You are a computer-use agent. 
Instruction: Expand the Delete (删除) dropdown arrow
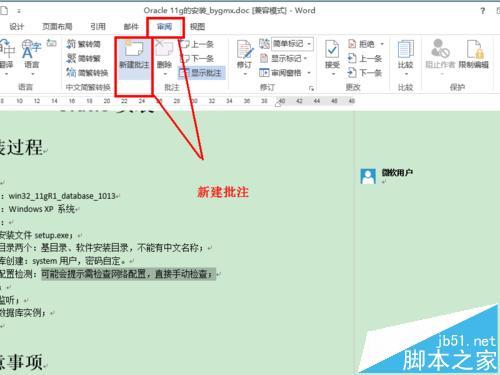[165, 74]
